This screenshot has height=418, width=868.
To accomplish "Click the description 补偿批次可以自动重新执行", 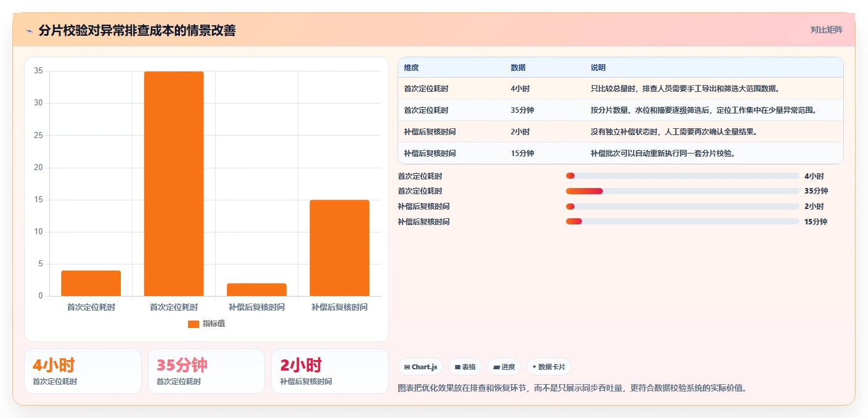I will (663, 154).
